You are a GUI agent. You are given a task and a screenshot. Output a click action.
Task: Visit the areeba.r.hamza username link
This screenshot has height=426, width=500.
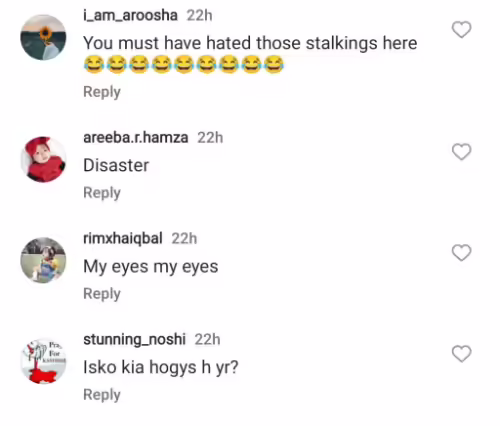(136, 138)
